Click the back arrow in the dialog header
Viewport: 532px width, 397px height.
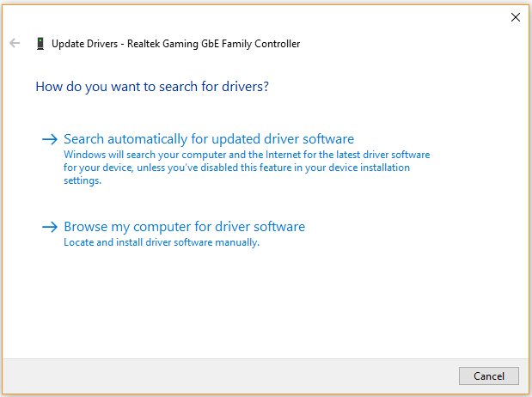pos(15,43)
